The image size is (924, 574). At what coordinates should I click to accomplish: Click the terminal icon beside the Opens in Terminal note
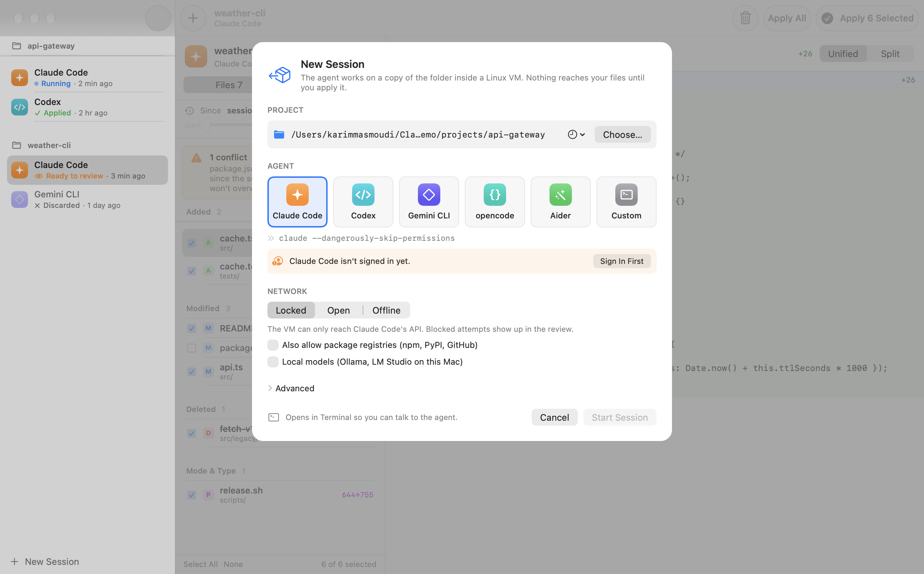274,417
